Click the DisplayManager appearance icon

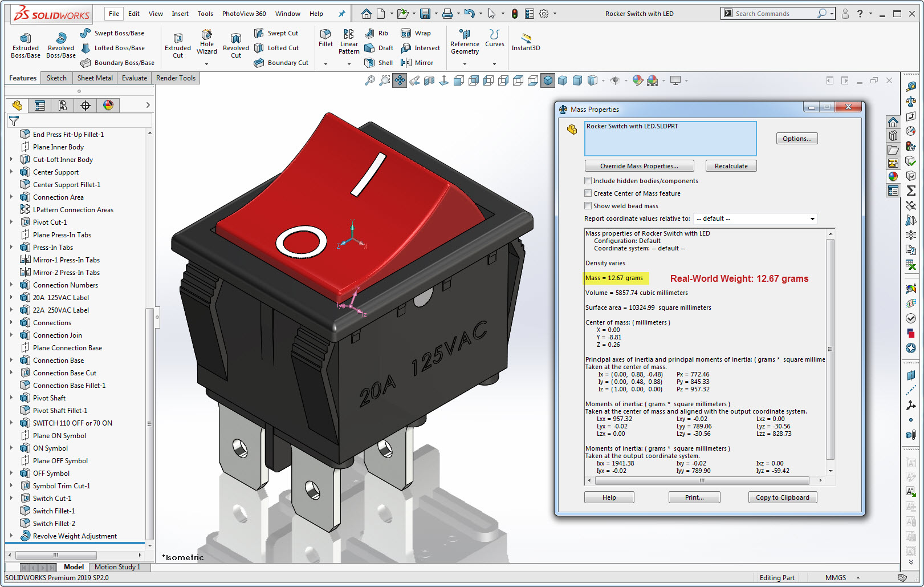click(x=108, y=106)
